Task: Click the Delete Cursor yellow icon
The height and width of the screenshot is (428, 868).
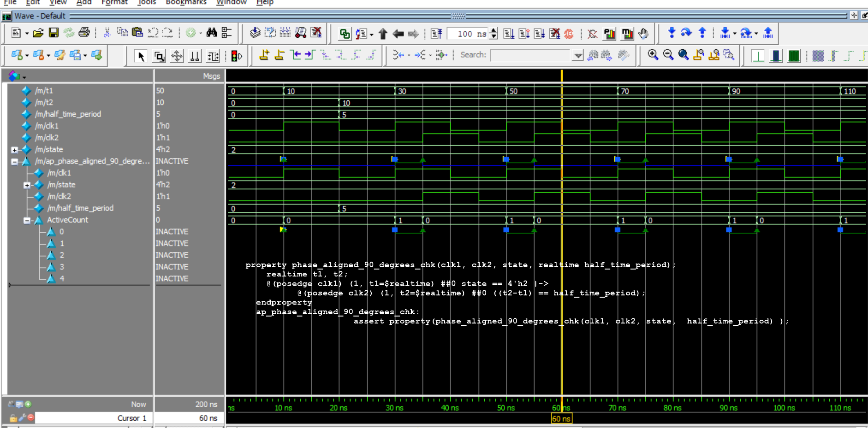Action: [279, 55]
